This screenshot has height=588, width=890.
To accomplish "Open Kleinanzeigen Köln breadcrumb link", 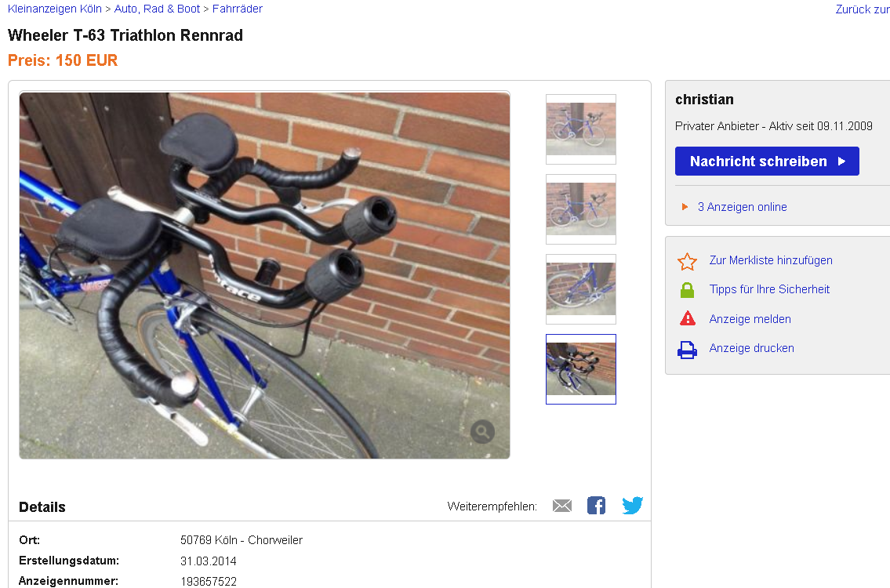I will (54, 9).
